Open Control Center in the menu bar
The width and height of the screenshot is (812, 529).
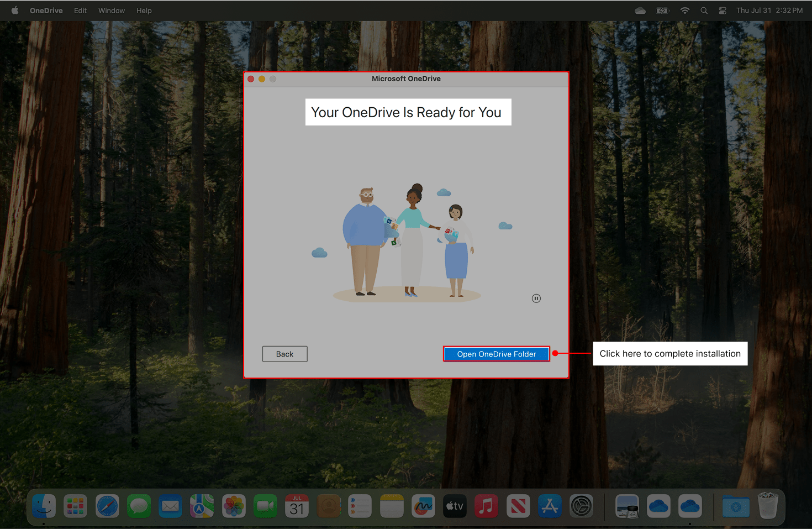coord(722,11)
